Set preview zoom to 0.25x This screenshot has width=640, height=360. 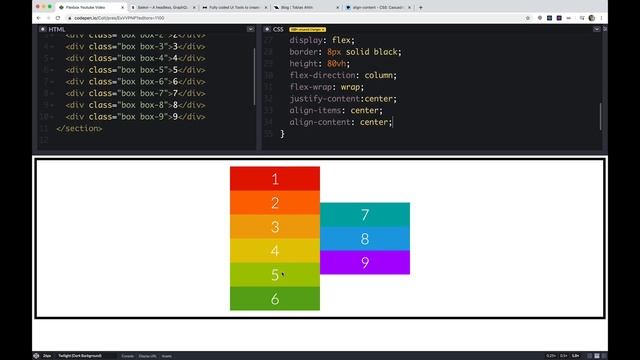click(551, 356)
